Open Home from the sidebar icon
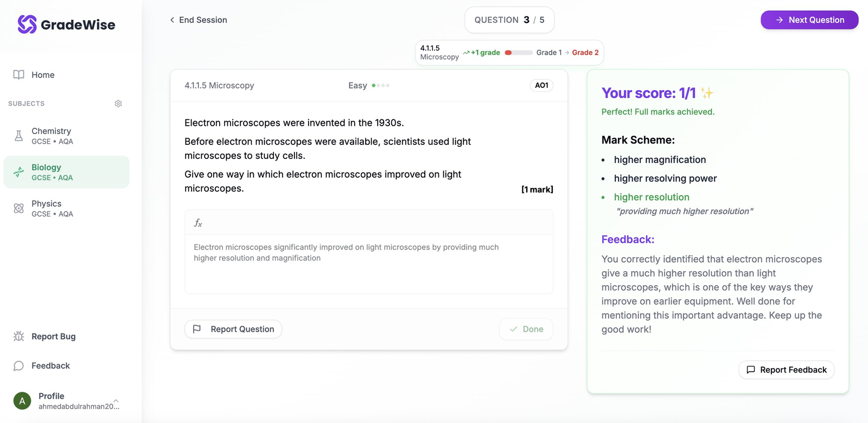The image size is (868, 423). 19,74
